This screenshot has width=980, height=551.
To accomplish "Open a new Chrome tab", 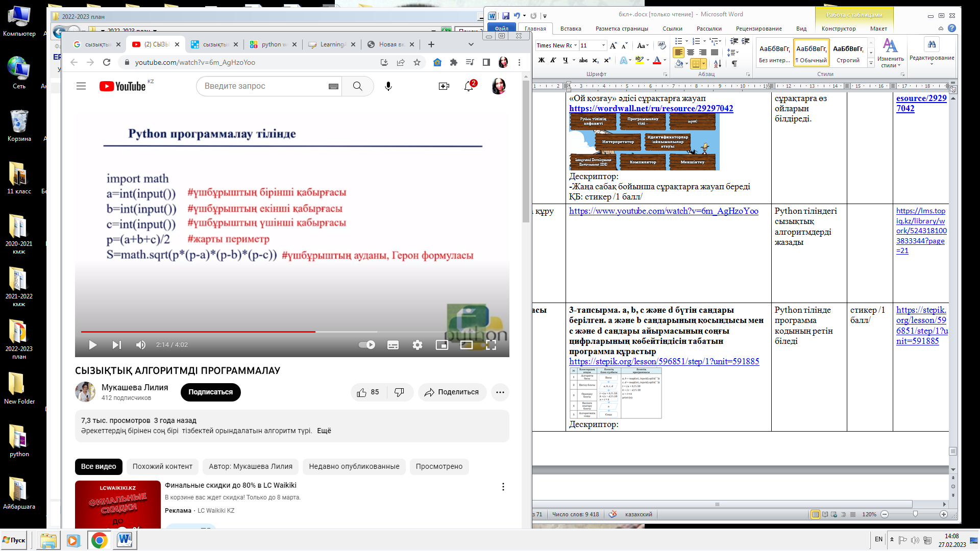I will (431, 44).
